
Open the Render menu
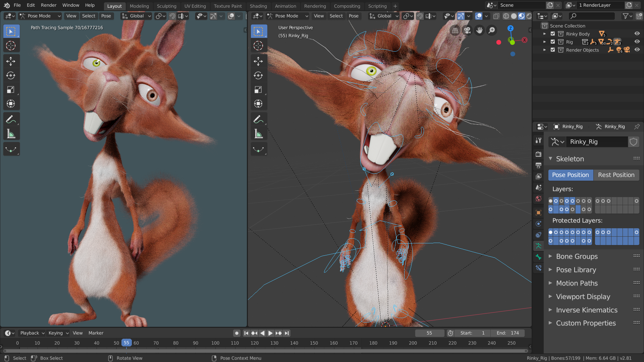click(x=48, y=5)
